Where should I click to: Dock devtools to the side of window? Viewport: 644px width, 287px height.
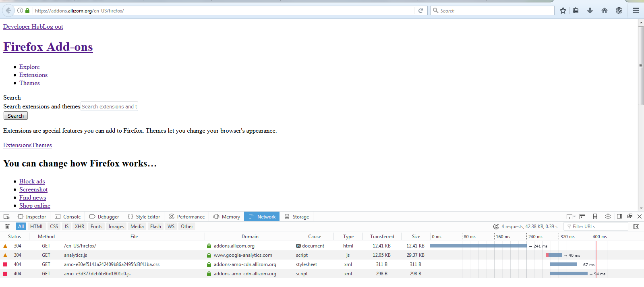pyautogui.click(x=619, y=216)
